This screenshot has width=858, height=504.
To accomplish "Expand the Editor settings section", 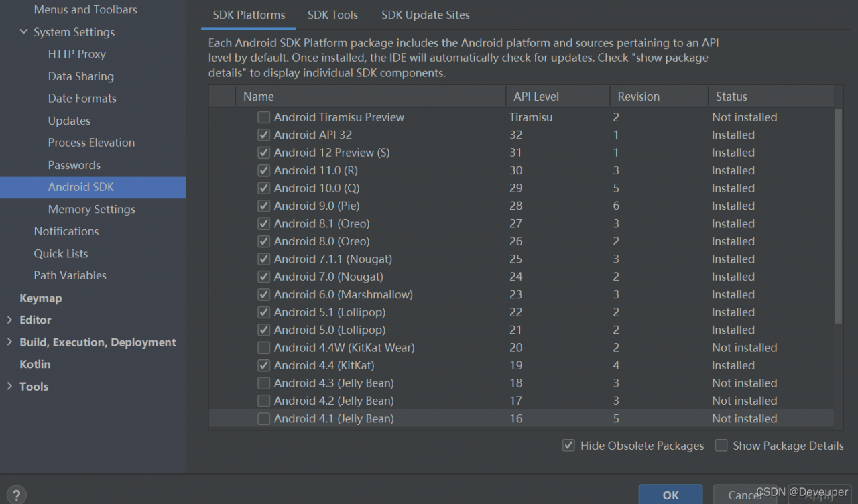I will [x=9, y=320].
